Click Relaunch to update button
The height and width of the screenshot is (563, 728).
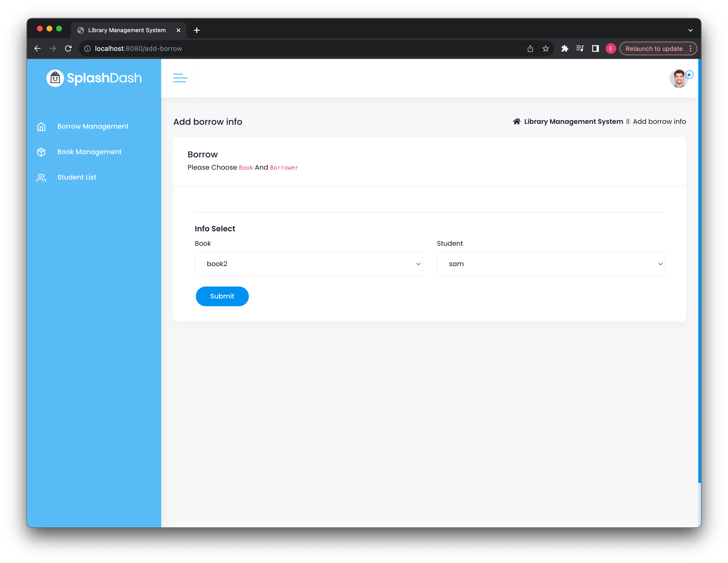654,49
